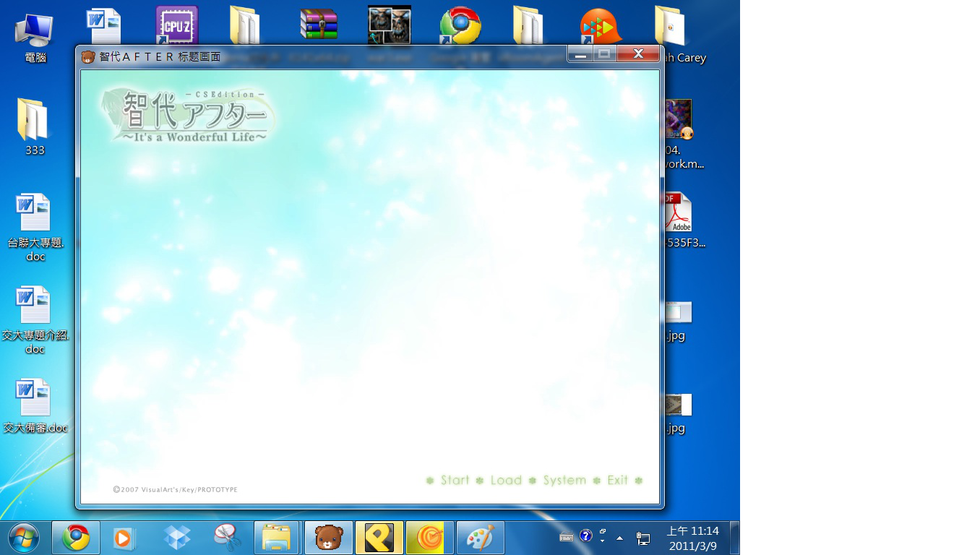
Task: Open Paint from the taskbar
Action: pos(481,538)
